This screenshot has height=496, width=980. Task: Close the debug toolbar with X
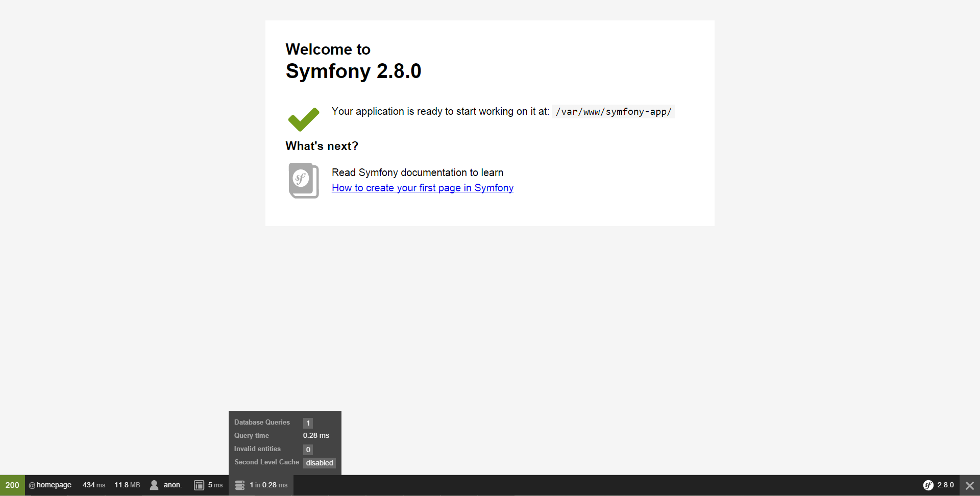970,486
